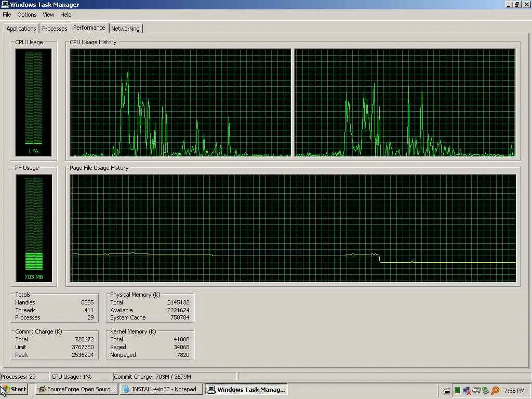Image resolution: width=532 pixels, height=399 pixels.
Task: Switch to the Applications tab
Action: coord(21,29)
